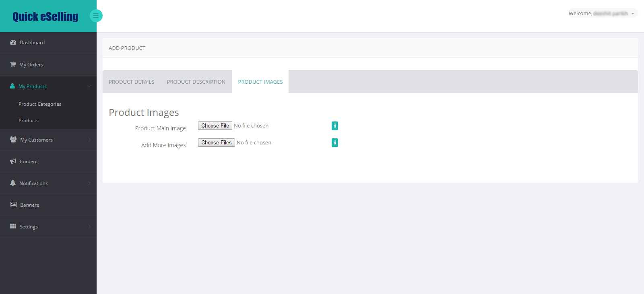Click the My Orders cart icon
Image resolution: width=644 pixels, height=294 pixels.
tap(13, 64)
